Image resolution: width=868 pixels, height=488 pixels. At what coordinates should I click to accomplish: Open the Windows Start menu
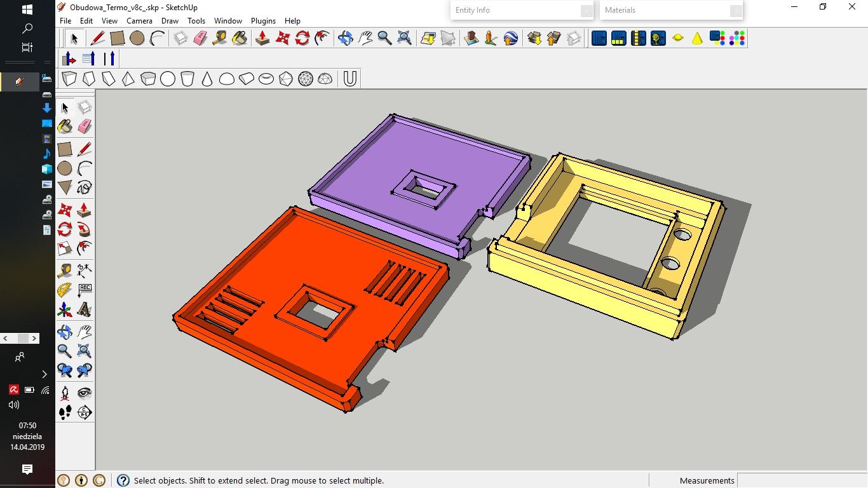[x=27, y=10]
